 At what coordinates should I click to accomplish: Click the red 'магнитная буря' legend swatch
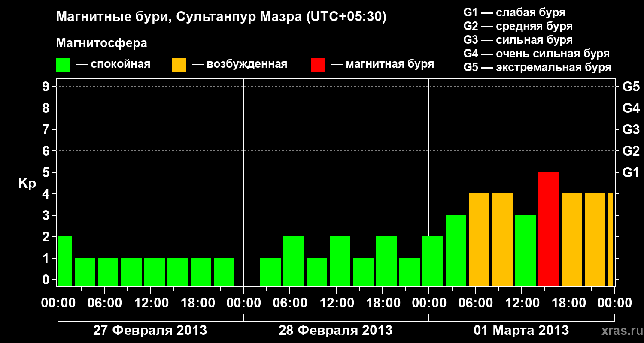[x=318, y=64]
